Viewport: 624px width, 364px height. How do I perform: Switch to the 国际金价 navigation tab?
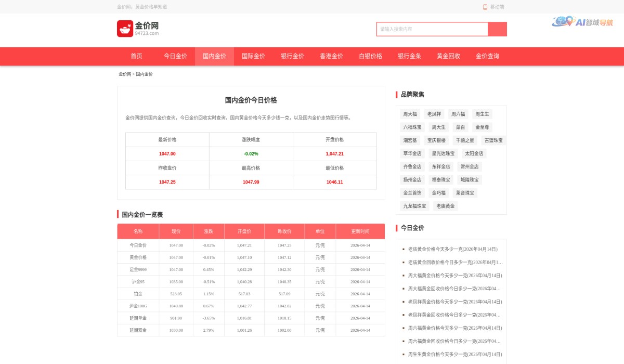[x=252, y=56]
